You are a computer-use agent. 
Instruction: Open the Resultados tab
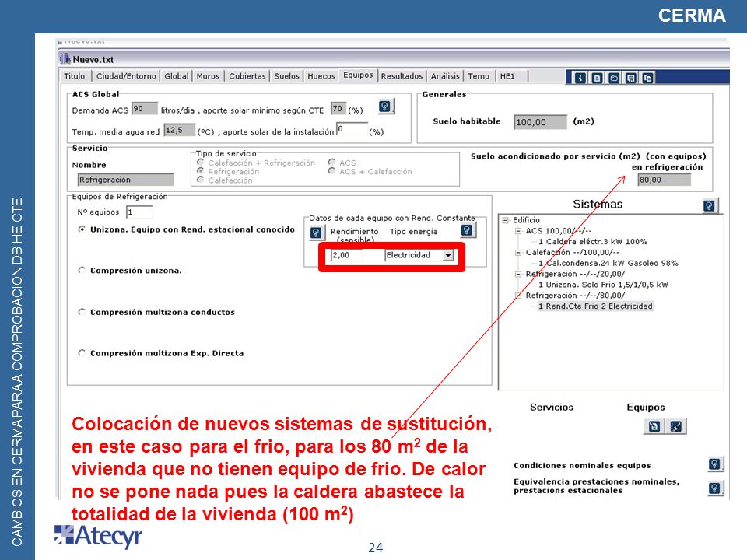point(402,76)
